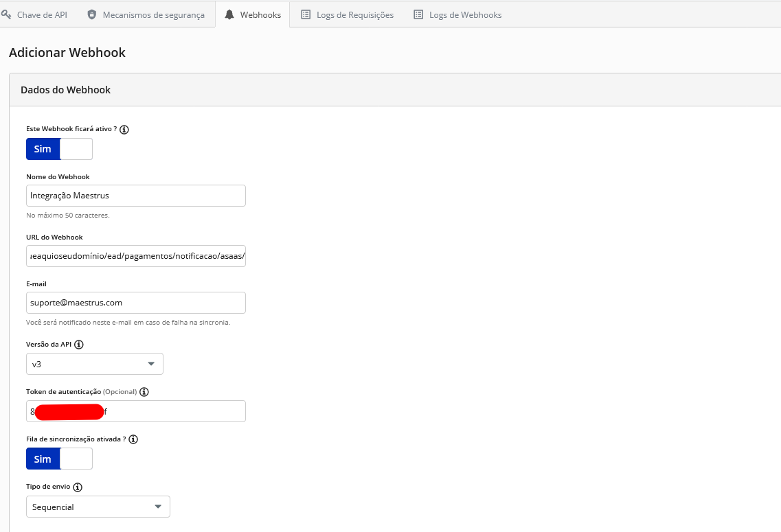This screenshot has width=781, height=532.
Task: Click the 'No máximo 50 caracteres.' hint text
Action: (68, 216)
